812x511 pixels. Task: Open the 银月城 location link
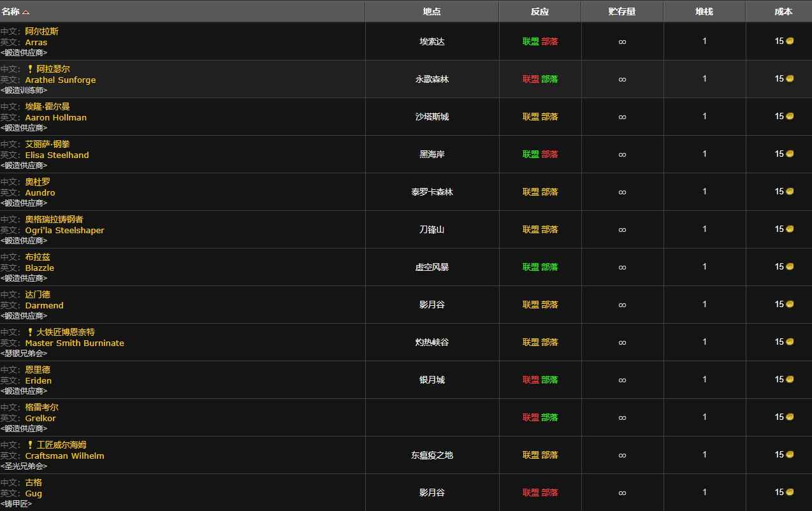(431, 380)
